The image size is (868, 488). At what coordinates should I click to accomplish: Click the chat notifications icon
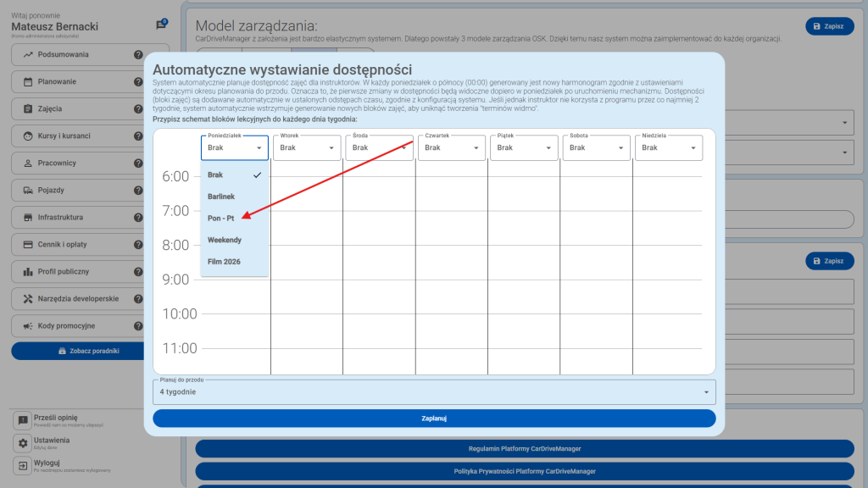coord(161,25)
